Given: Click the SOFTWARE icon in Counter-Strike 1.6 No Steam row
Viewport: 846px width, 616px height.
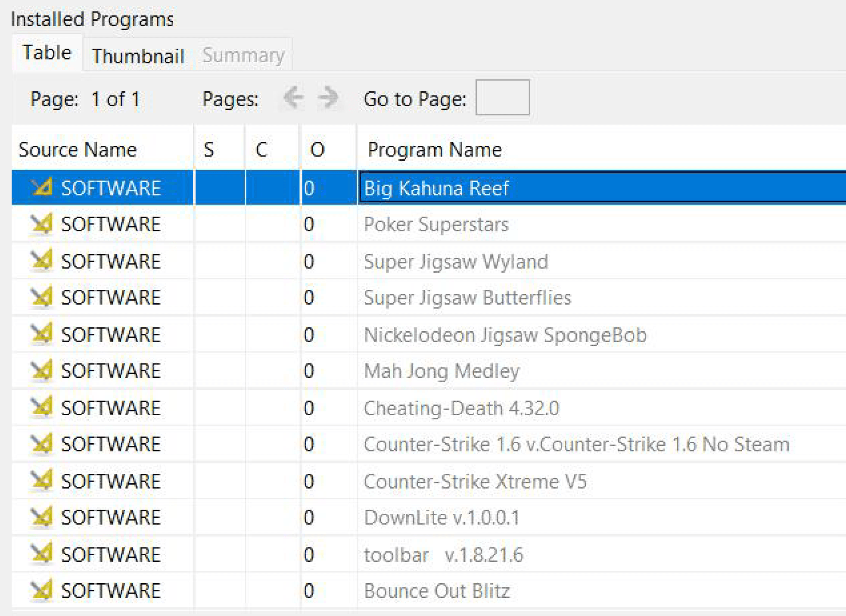Looking at the screenshot, I should coord(42,444).
